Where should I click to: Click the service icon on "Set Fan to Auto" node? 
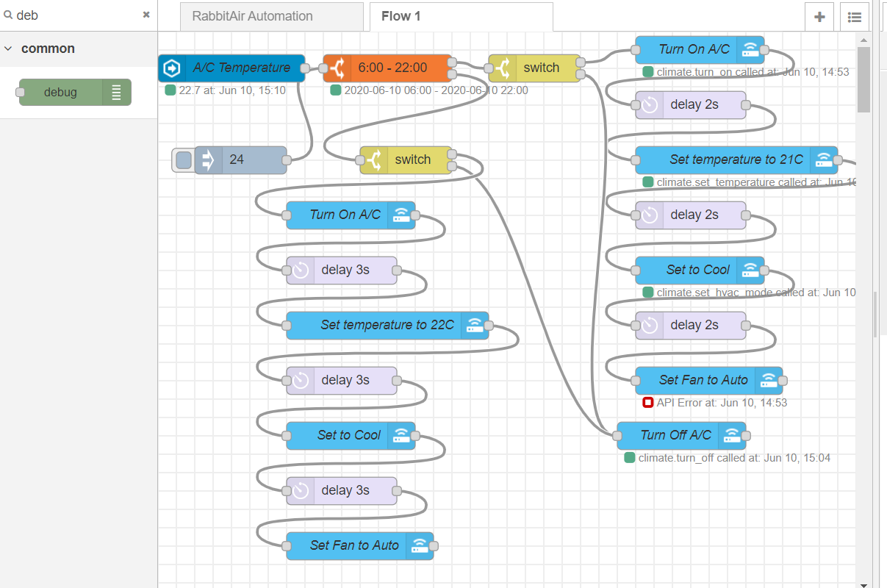coord(769,380)
